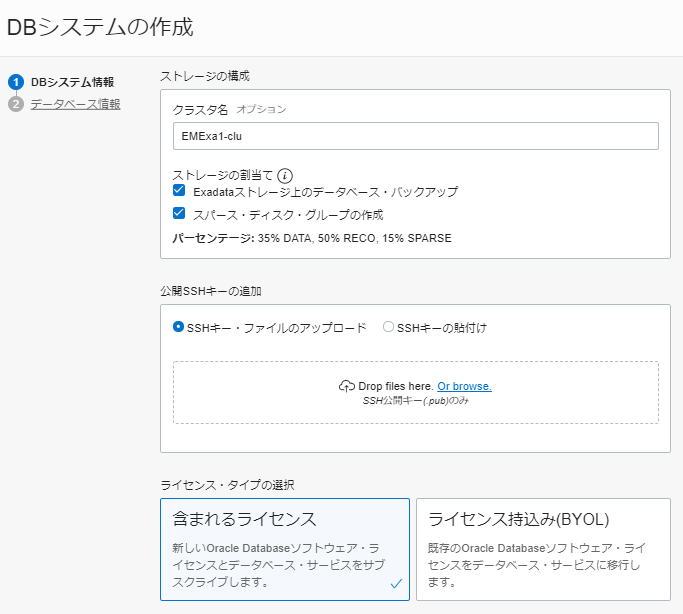Image resolution: width=683 pixels, height=614 pixels.
Task: Choose the ライセンス持込み(BYOL) license card
Action: [x=542, y=549]
